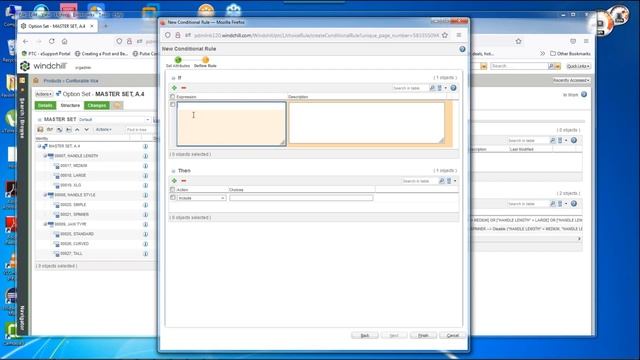The image size is (640, 360).
Task: Open info for 00018, LARGE row
Action: pyautogui.click(x=145, y=176)
